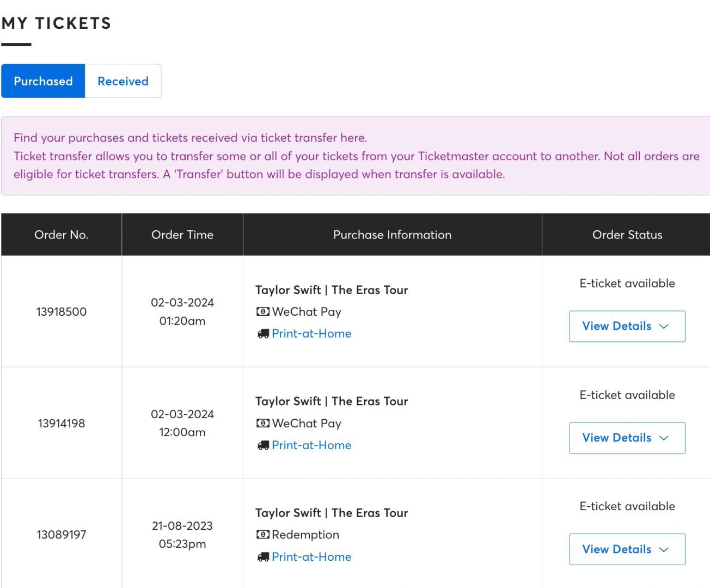Image resolution: width=710 pixels, height=588 pixels.
Task: Click truck icon in order 13914198 row
Action: pos(263,445)
